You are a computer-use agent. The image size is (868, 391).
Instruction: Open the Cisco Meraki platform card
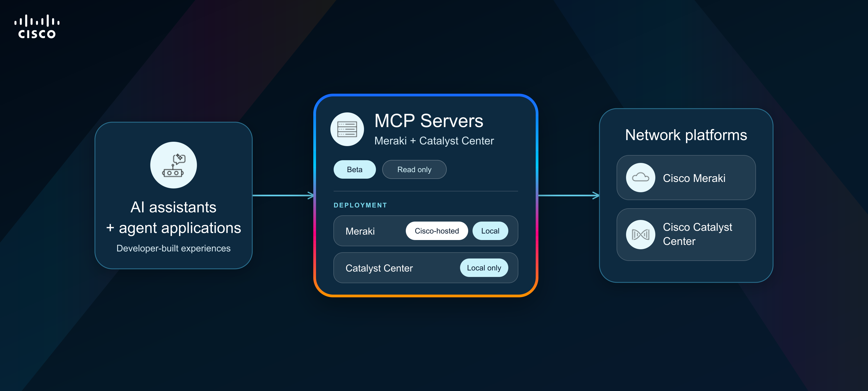coord(686,178)
